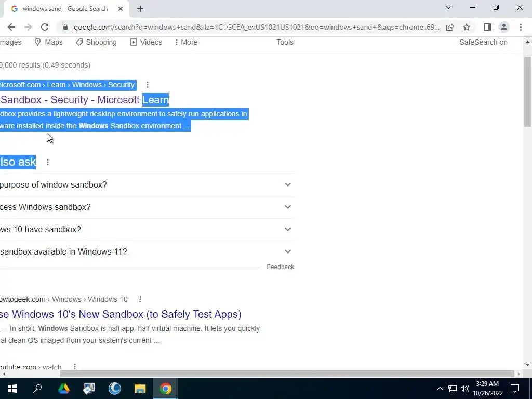The height and width of the screenshot is (399, 532).
Task: Open Windows taskbar search
Action: [x=37, y=389]
